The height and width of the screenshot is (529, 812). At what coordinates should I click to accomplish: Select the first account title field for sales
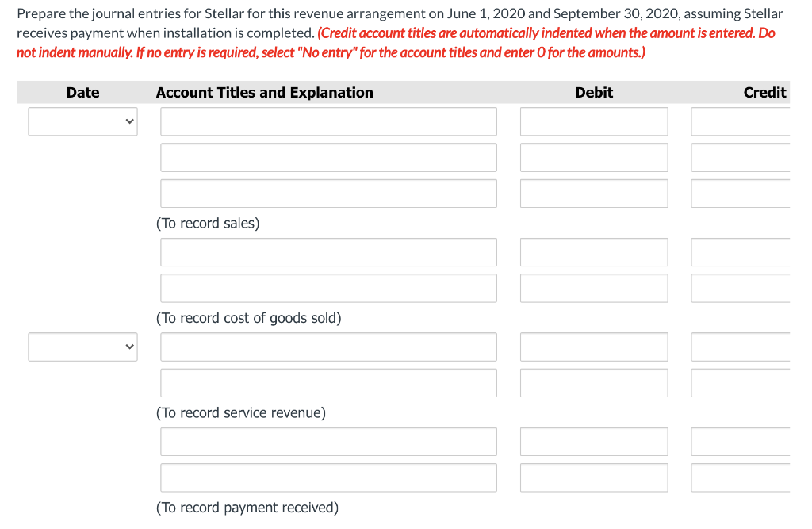pos(328,121)
